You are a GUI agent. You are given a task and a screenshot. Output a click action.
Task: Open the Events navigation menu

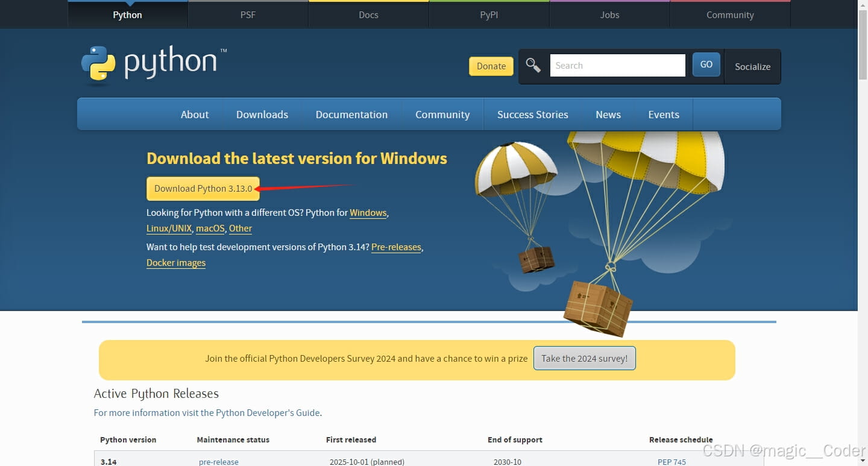664,115
